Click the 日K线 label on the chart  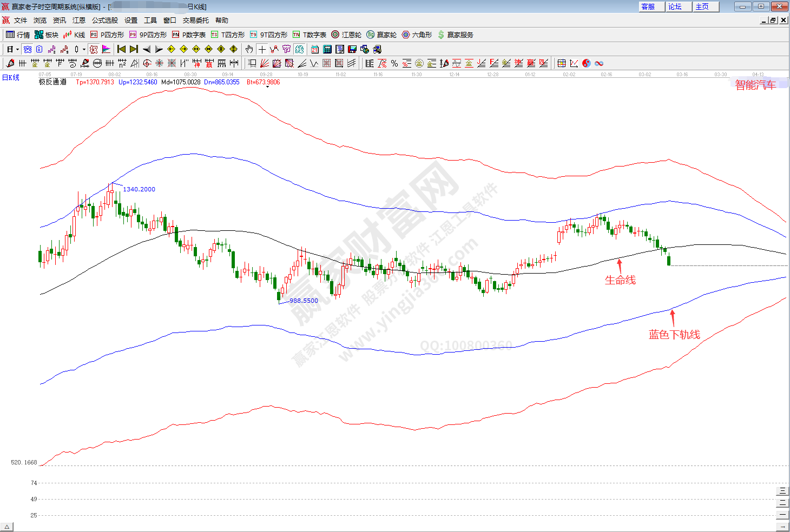(x=11, y=77)
